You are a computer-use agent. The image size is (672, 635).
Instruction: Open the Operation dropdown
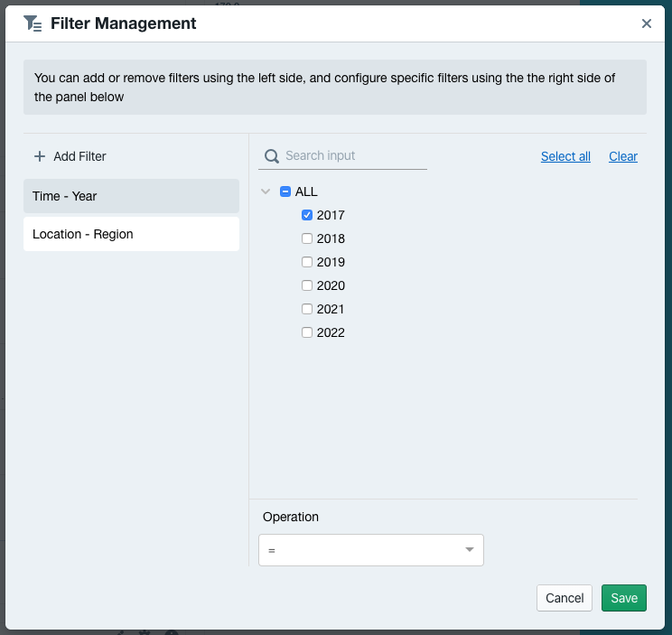click(x=370, y=550)
